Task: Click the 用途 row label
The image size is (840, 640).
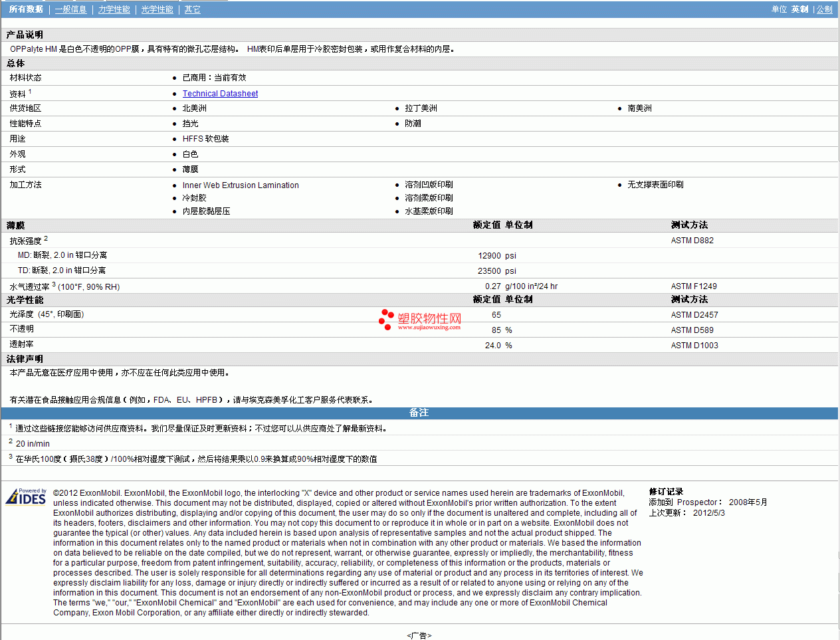Action: (17, 139)
